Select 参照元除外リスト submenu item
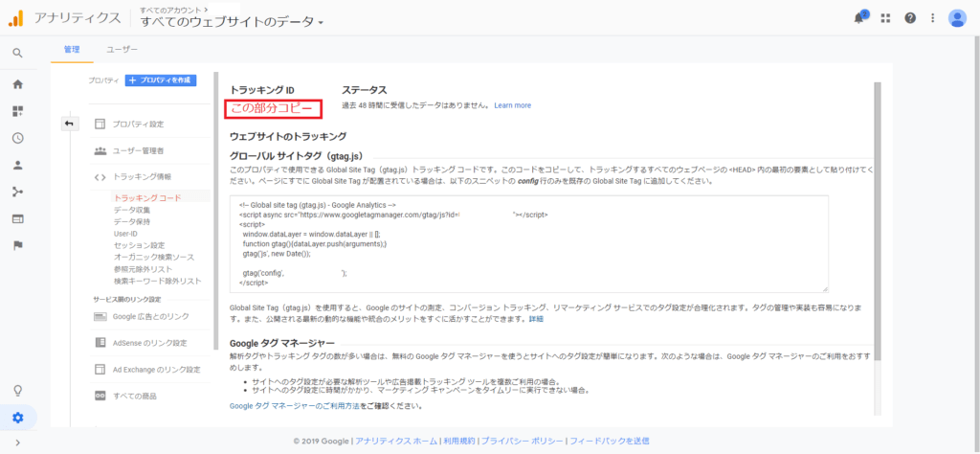This screenshot has width=980, height=454. (x=143, y=269)
